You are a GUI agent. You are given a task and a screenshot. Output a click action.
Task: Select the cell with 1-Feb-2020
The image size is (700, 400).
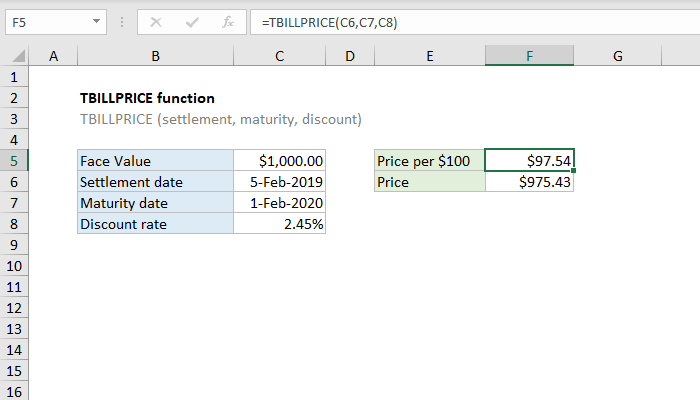coord(279,203)
